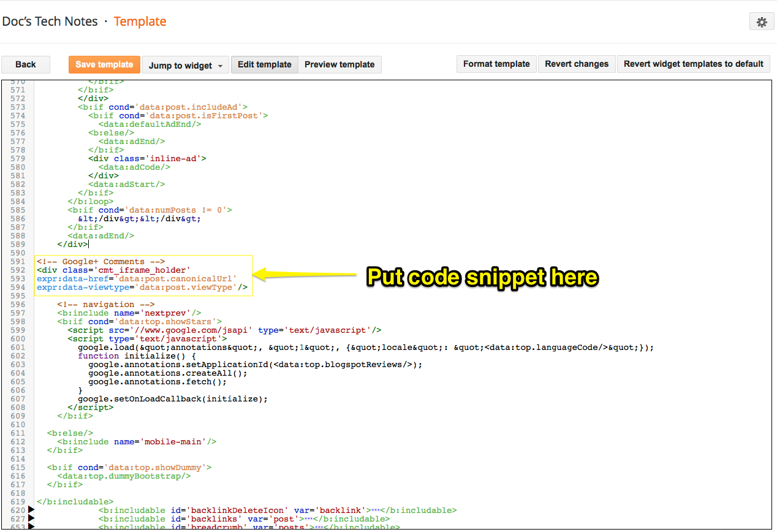
Task: Click the google.load annotations line
Action: coord(366,347)
